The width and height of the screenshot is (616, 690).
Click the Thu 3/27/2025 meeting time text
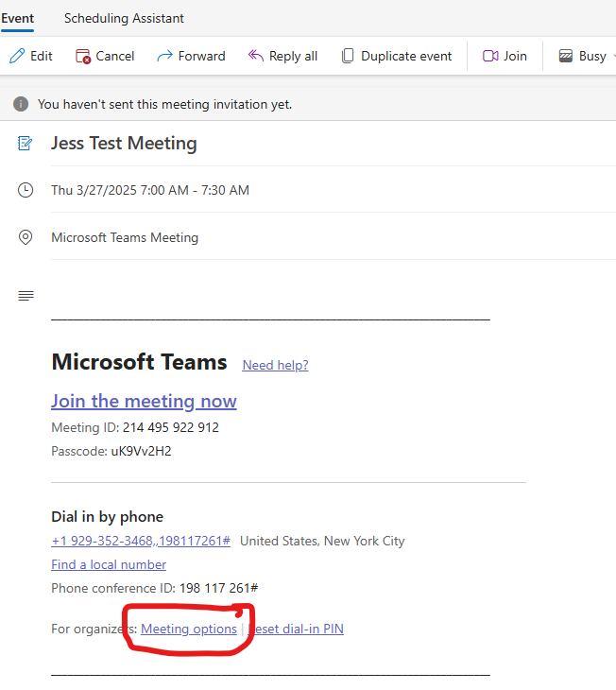(150, 190)
